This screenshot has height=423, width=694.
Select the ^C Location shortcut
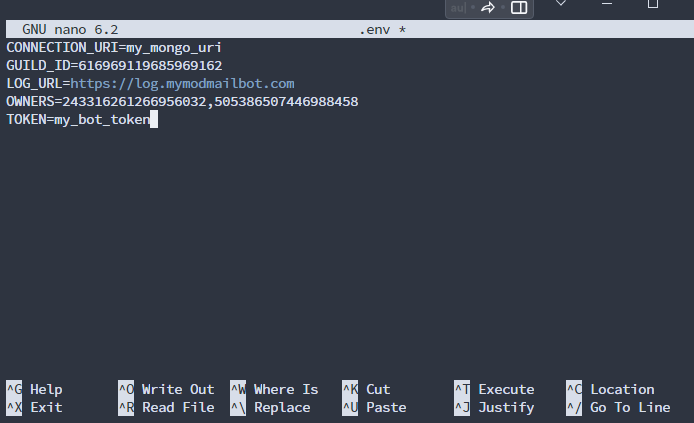[610, 389]
